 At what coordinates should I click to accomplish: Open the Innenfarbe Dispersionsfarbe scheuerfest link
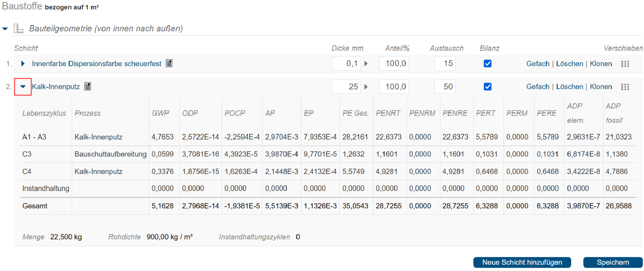[x=97, y=64]
